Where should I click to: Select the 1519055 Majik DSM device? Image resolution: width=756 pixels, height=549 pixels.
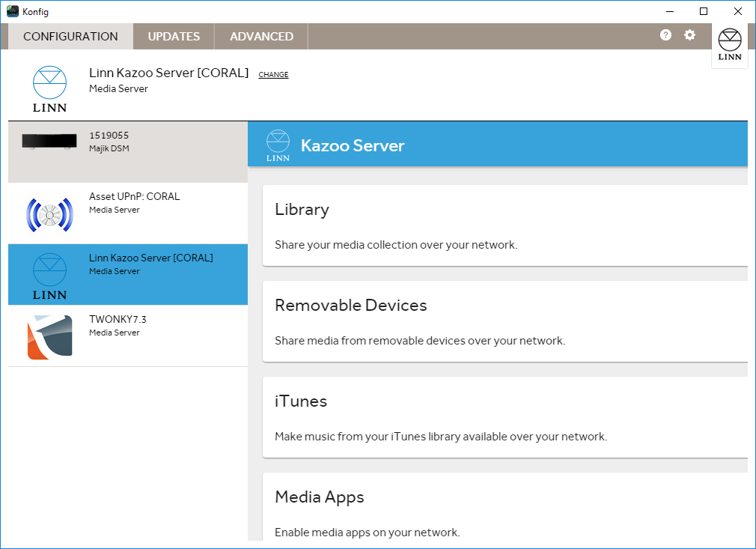(x=128, y=152)
